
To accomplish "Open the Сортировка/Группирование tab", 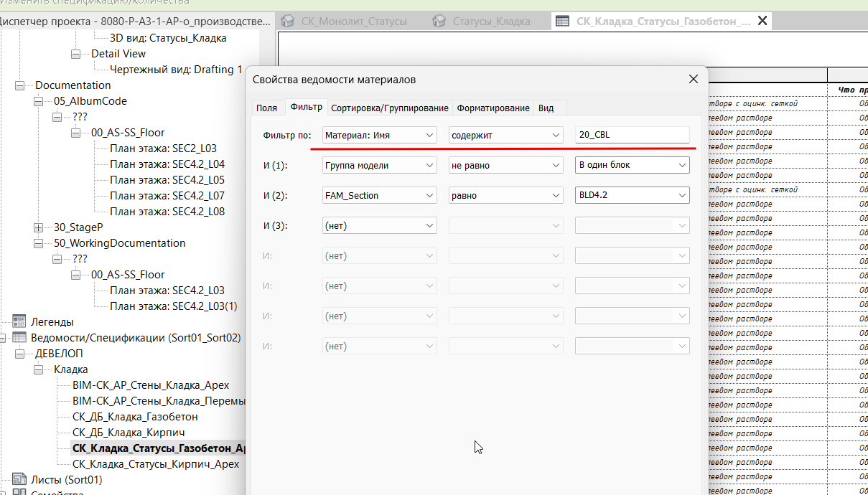I will click(390, 108).
